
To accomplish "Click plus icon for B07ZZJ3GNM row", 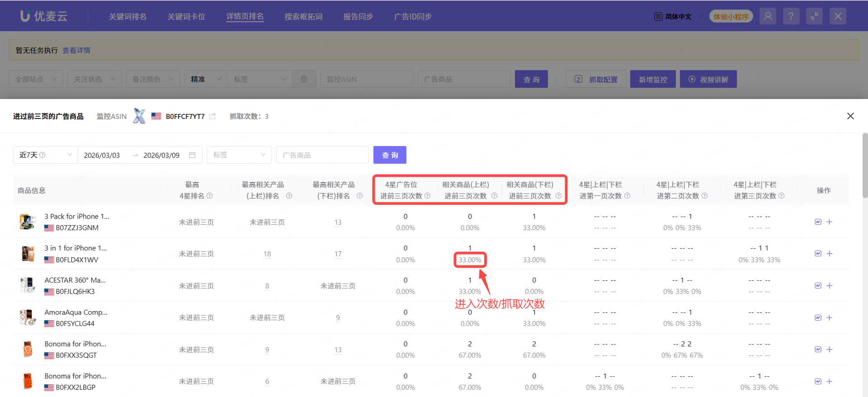I will (829, 222).
